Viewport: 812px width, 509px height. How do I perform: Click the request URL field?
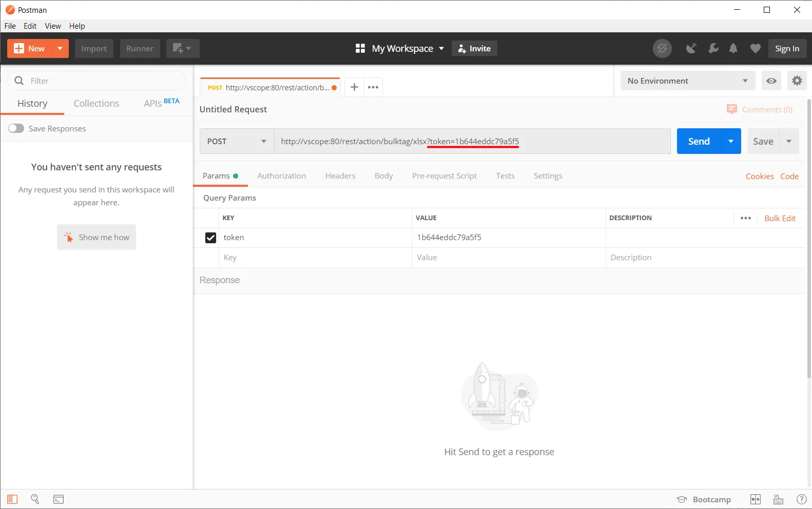[472, 141]
